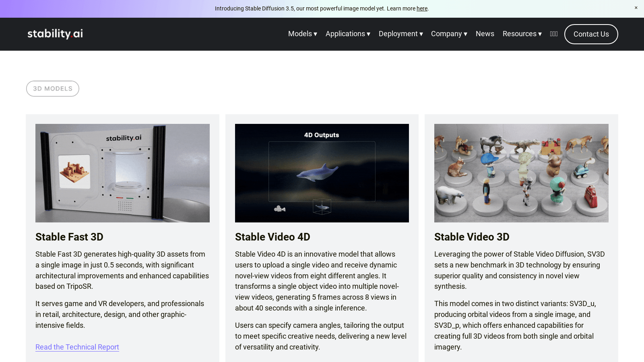
Task: Click the Contact Us button
Action: click(x=591, y=34)
